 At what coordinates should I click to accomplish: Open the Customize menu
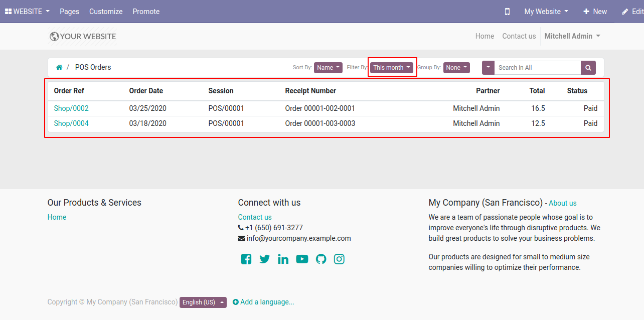(x=106, y=12)
